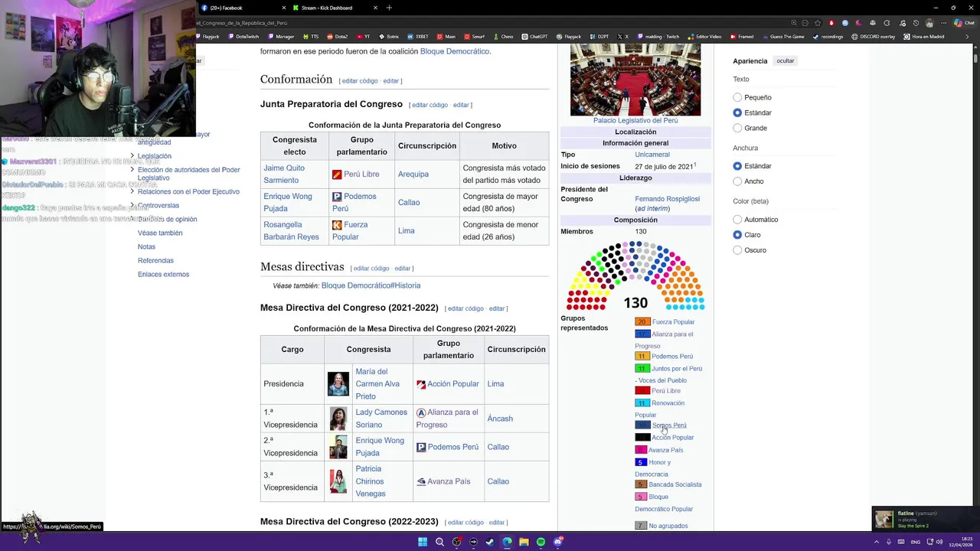Select Claro color mode
The height and width of the screenshot is (551, 980).
[737, 235]
